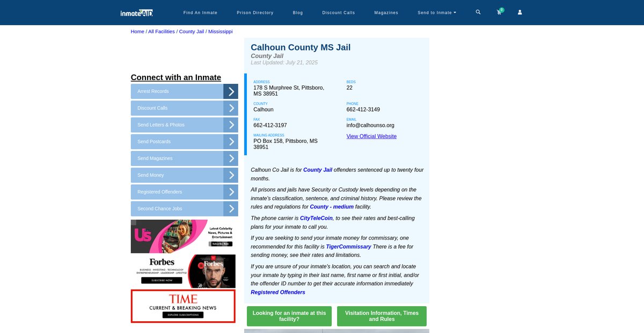Open the search magnifier icon

pos(478,12)
